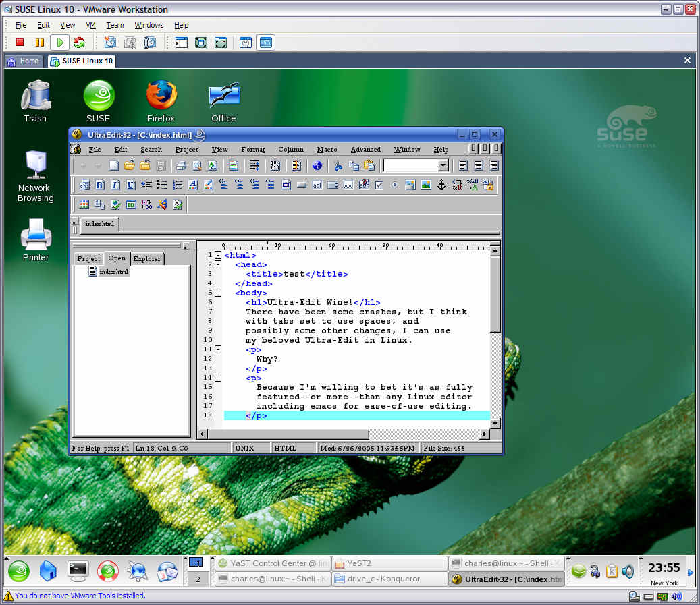700x605 pixels.
Task: Create a new file in UltraEdit toolbar
Action: [x=114, y=165]
